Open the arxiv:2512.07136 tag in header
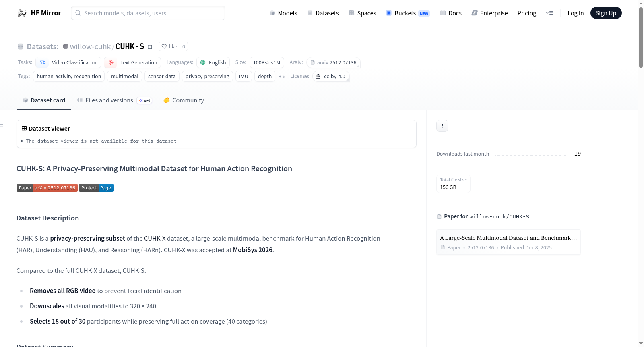 (x=333, y=62)
